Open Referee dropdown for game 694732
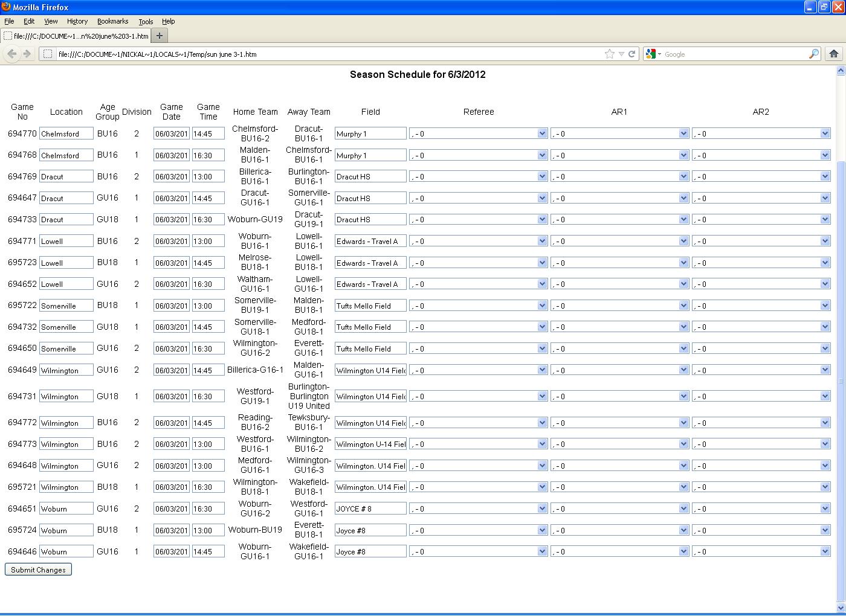The width and height of the screenshot is (846, 616). [479, 327]
